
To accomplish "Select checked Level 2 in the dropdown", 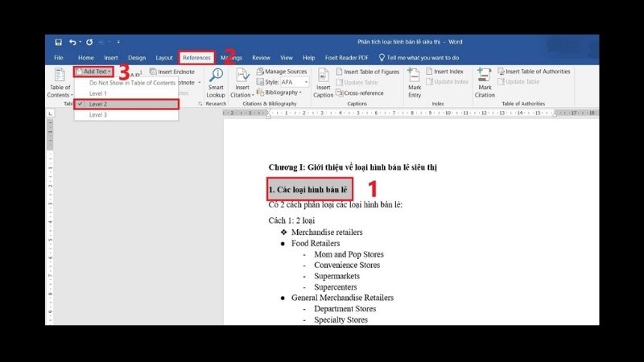I will click(x=126, y=105).
